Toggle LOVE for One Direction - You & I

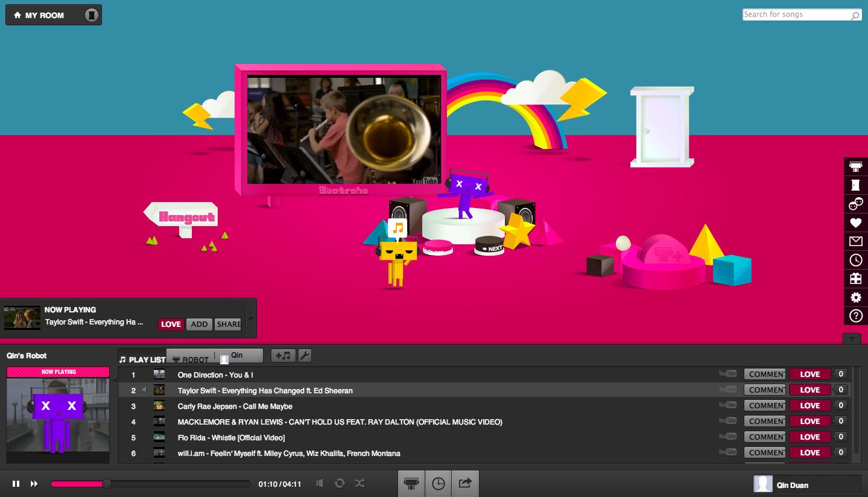809,374
